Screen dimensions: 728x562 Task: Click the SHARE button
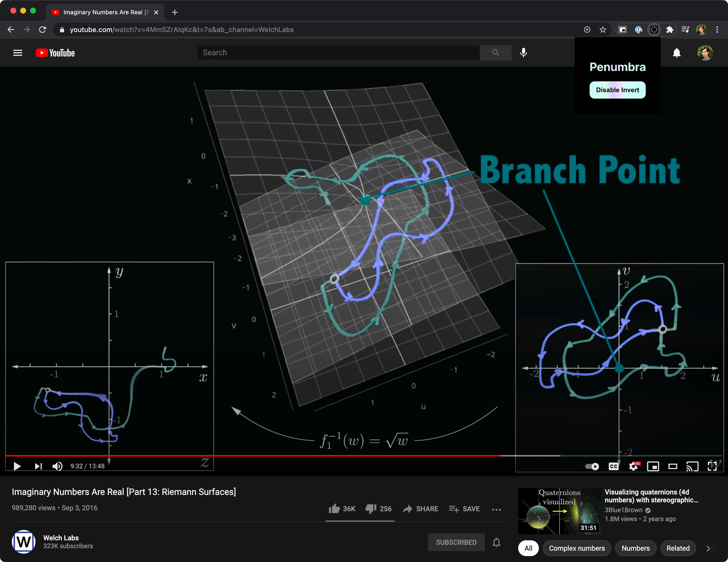[420, 509]
